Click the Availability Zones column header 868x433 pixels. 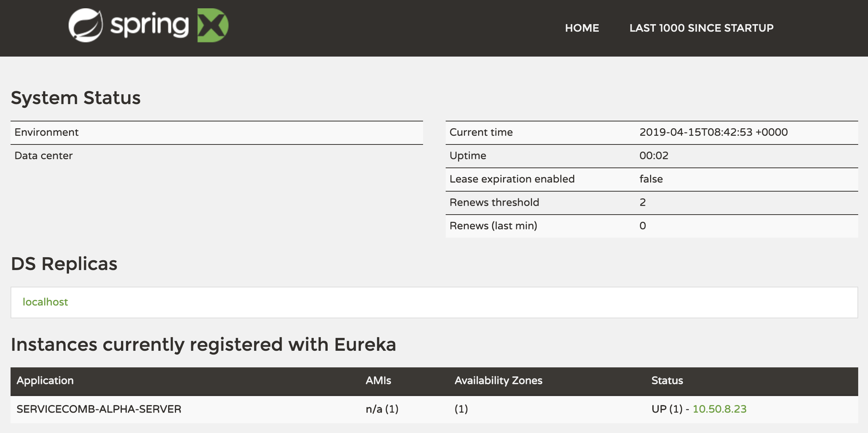[498, 380]
